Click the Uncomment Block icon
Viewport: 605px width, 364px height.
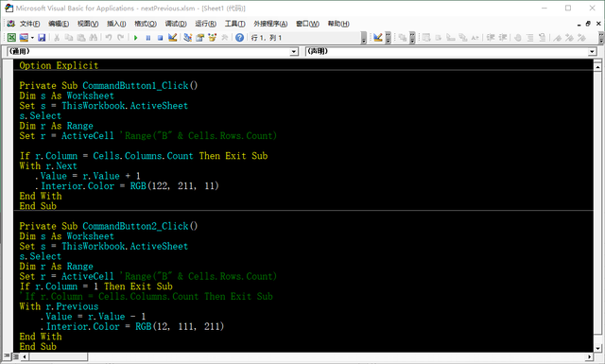coord(542,38)
